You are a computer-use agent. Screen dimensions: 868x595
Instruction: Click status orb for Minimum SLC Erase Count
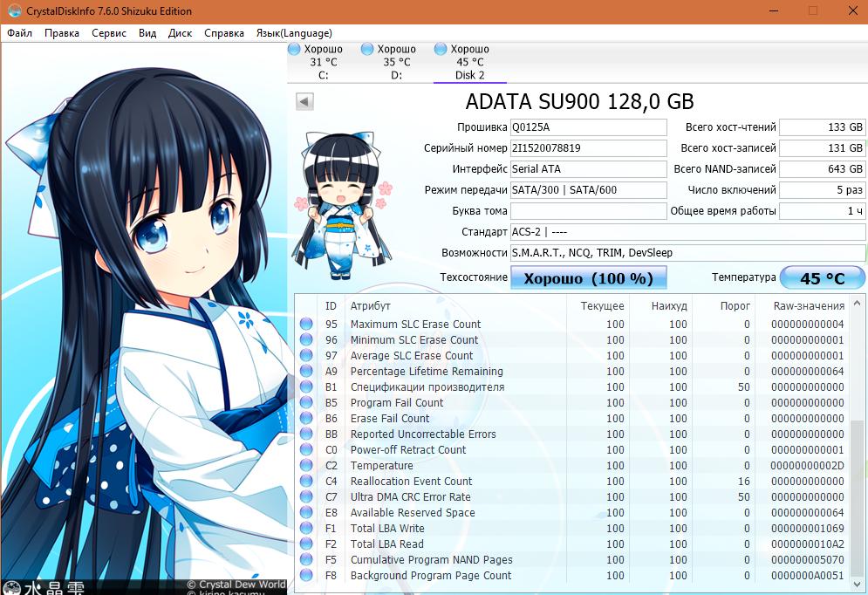click(x=306, y=340)
